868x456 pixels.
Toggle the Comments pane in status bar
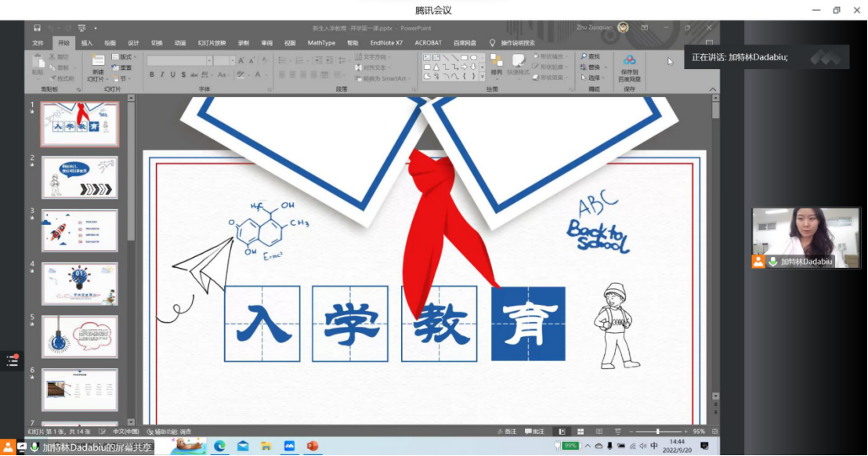pyautogui.click(x=534, y=432)
